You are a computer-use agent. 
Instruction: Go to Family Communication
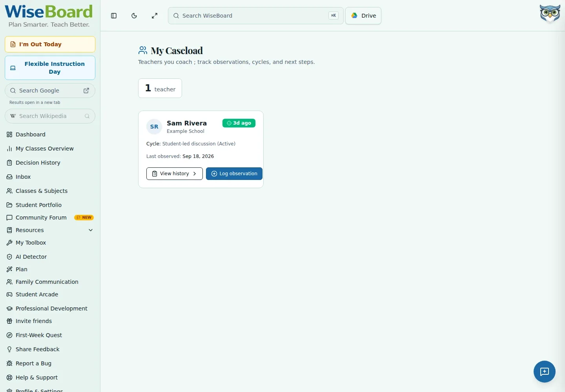tap(50, 282)
